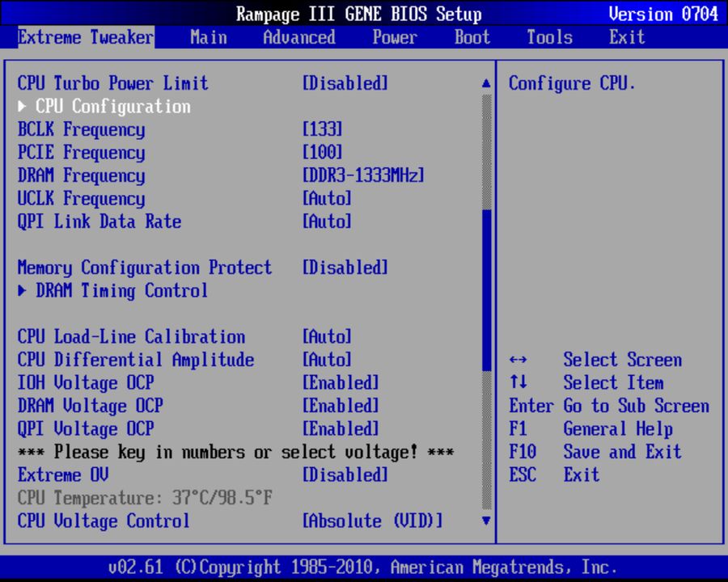Image resolution: width=728 pixels, height=582 pixels.
Task: Open the Boot tab
Action: click(x=472, y=37)
